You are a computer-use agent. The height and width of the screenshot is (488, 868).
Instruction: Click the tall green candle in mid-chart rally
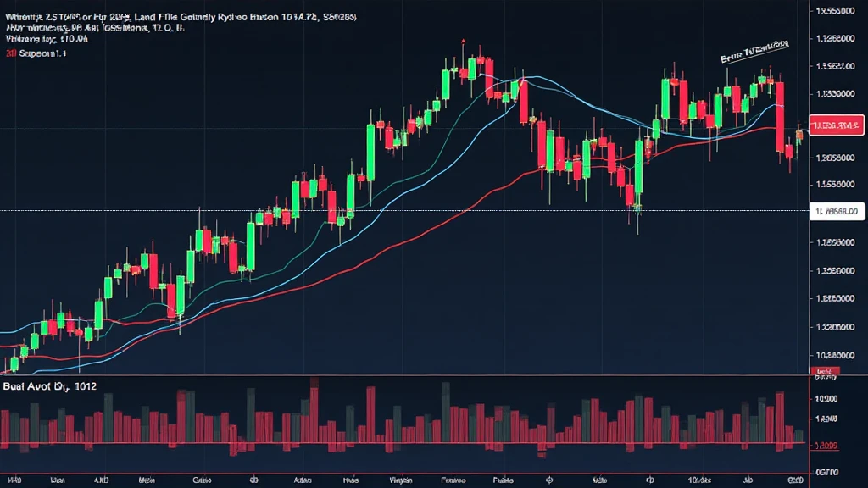coord(370,152)
